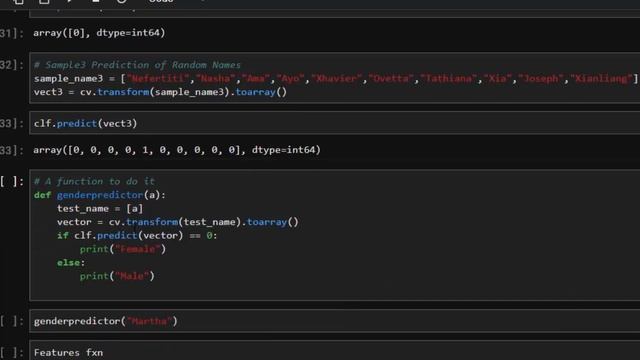Click the string "Xia" in the list
The height and width of the screenshot is (360, 640).
[498, 78]
